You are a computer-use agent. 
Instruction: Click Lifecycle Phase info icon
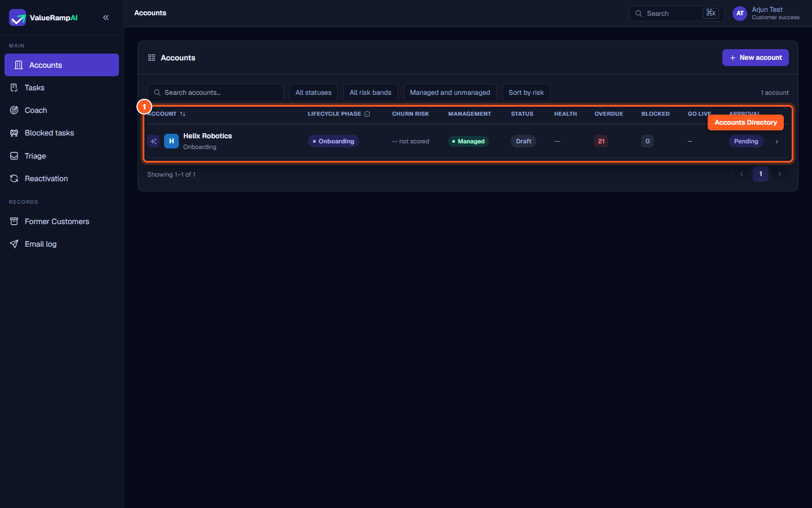click(367, 114)
